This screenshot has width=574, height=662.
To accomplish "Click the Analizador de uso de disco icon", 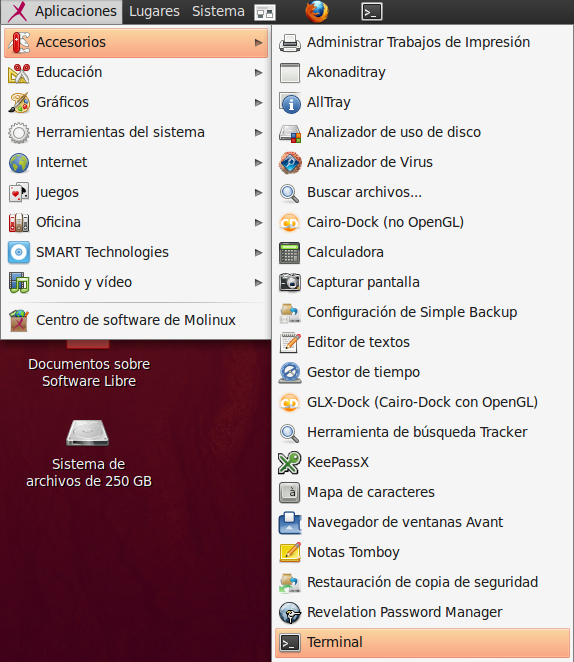I will point(290,133).
